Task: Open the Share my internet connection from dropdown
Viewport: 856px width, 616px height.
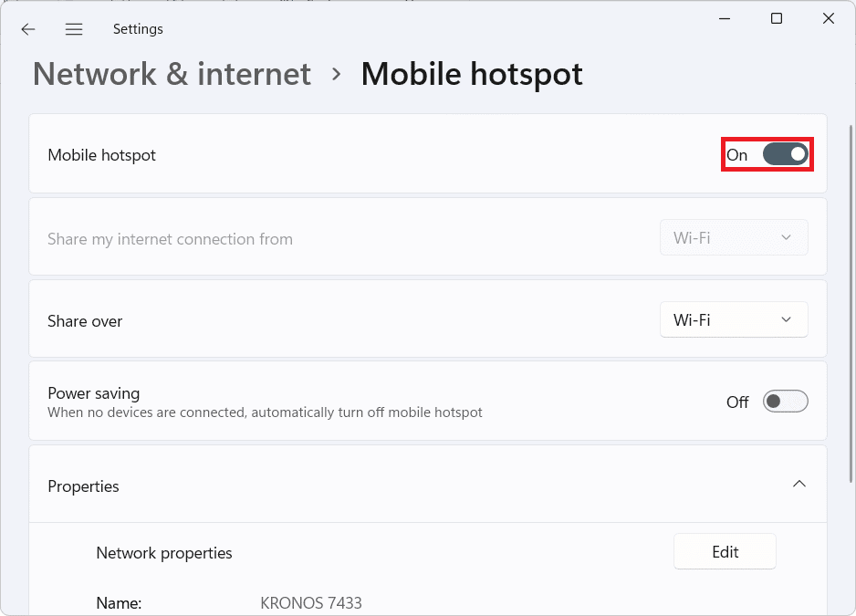Action: click(734, 237)
